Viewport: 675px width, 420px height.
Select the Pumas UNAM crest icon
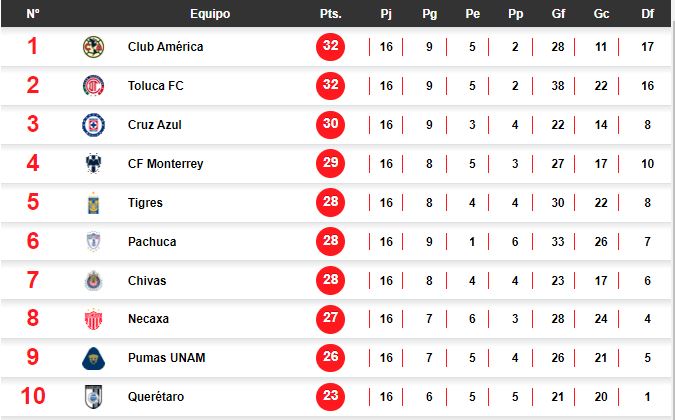[x=93, y=358]
